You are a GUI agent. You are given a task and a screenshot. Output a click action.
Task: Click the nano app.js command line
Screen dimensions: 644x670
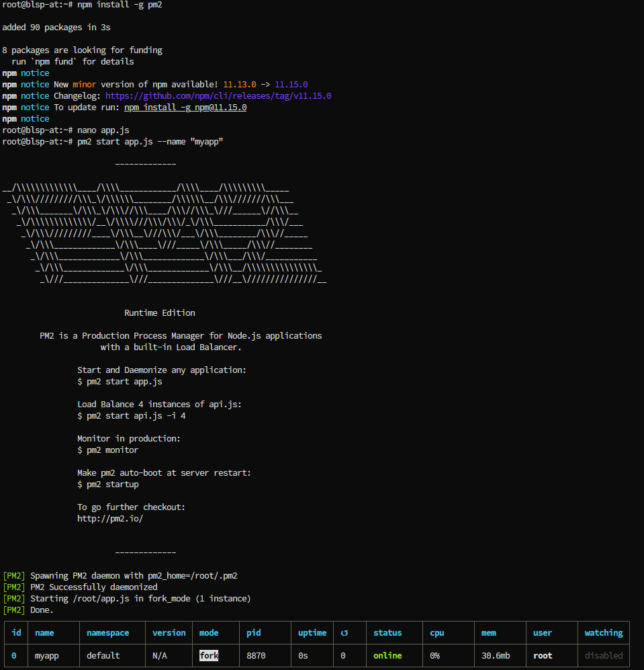[x=66, y=130]
